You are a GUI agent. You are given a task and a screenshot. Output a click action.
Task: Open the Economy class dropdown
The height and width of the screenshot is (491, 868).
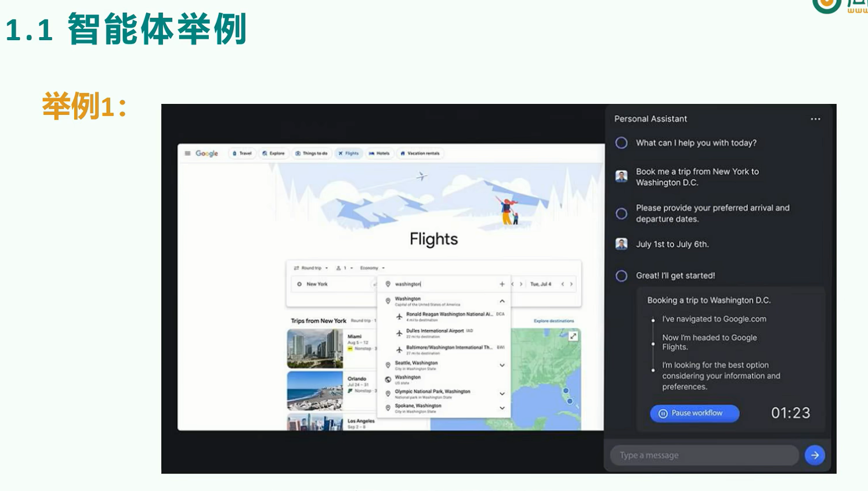(x=372, y=268)
